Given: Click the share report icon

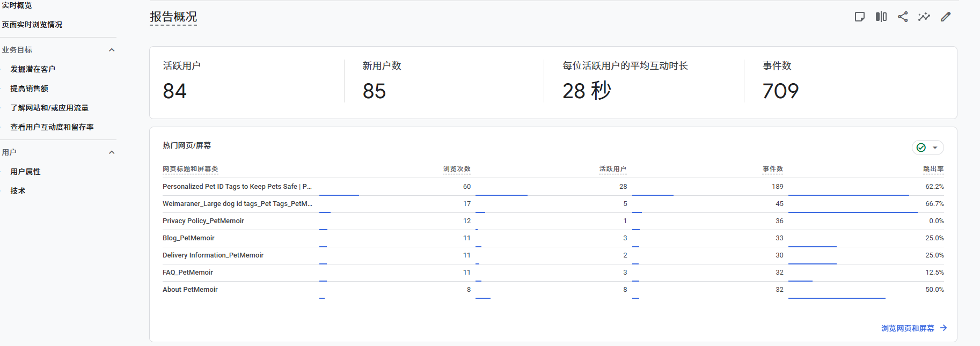Looking at the screenshot, I should 903,17.
